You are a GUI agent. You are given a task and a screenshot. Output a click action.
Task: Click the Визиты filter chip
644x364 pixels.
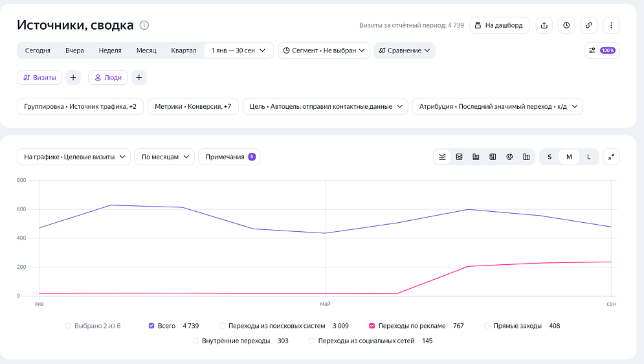[39, 77]
